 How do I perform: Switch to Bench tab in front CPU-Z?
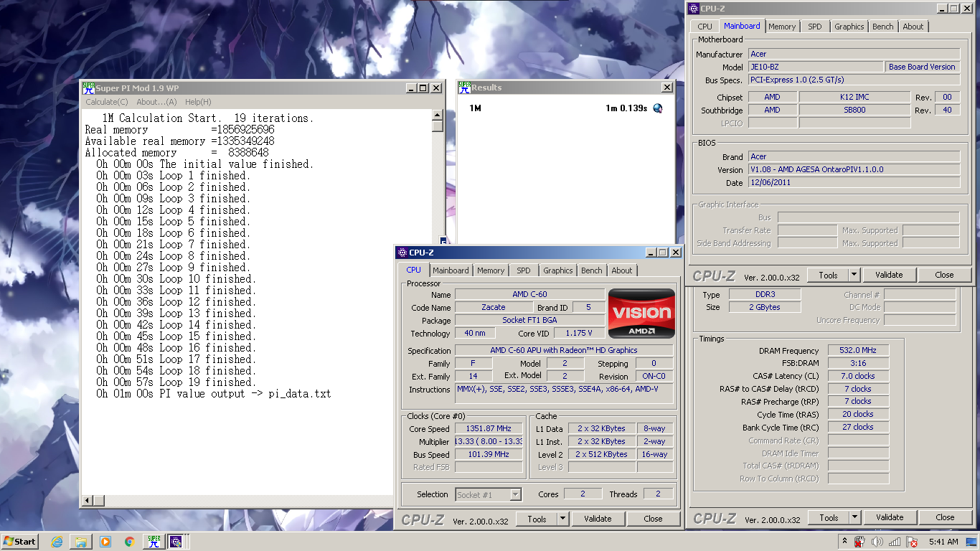click(592, 270)
